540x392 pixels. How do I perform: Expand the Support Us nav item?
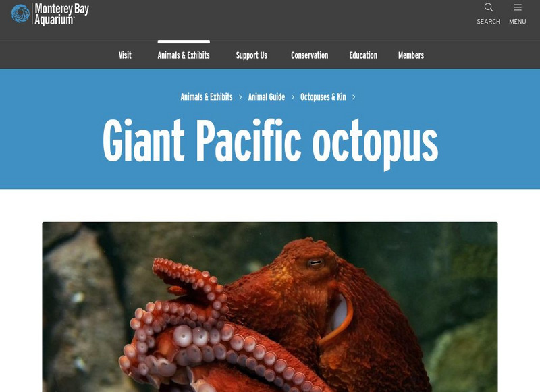point(251,55)
